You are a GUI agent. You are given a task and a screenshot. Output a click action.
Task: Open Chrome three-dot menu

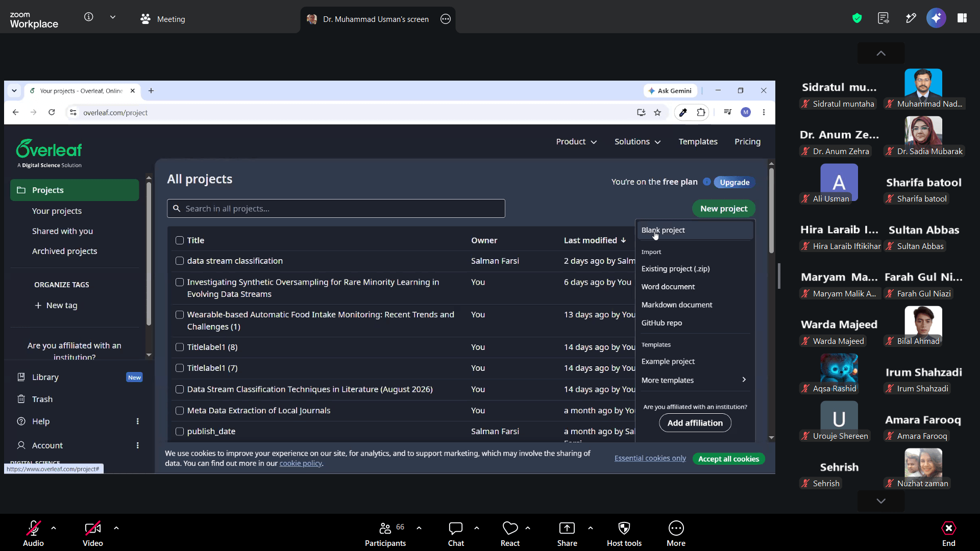click(764, 112)
